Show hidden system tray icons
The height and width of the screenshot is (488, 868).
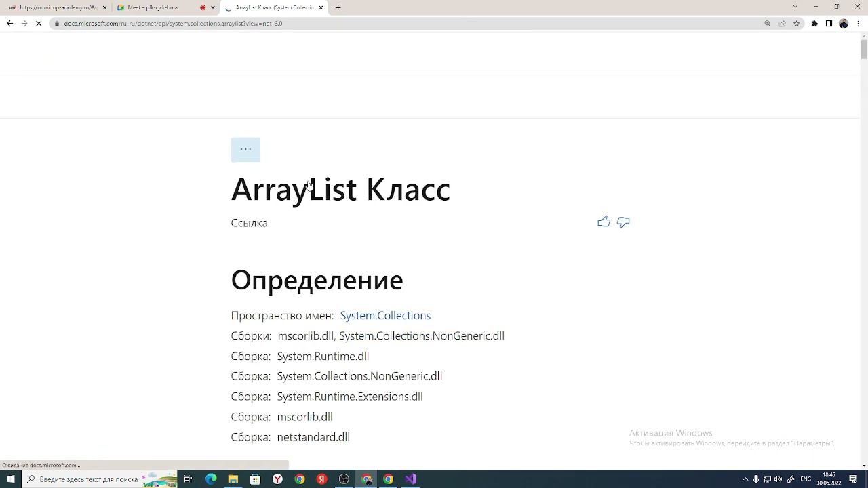tap(745, 479)
